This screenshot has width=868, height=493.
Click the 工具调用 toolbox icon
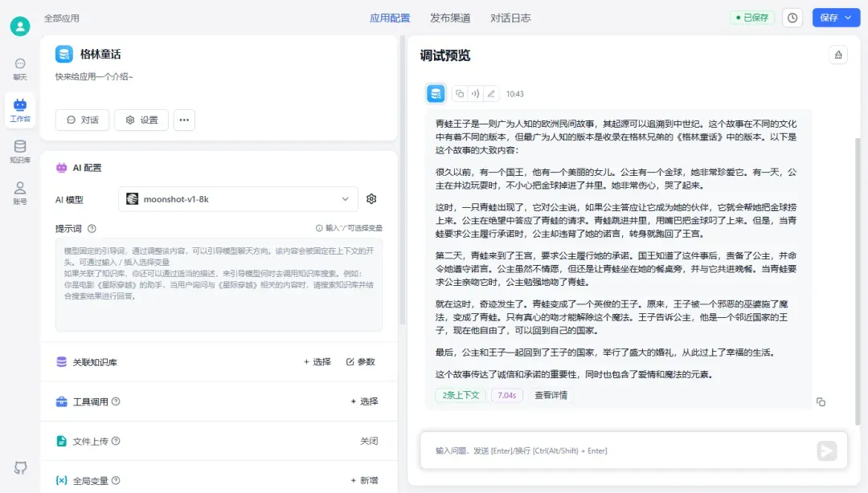coord(61,401)
